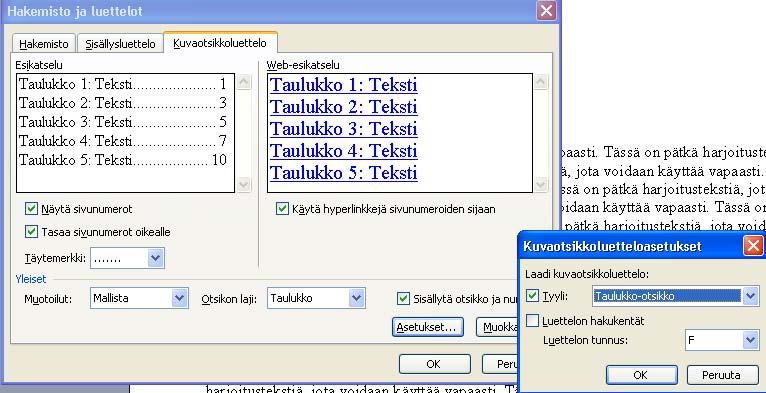The width and height of the screenshot is (766, 393).
Task: Click the Muokkaa button in main dialog
Action: pos(497,327)
